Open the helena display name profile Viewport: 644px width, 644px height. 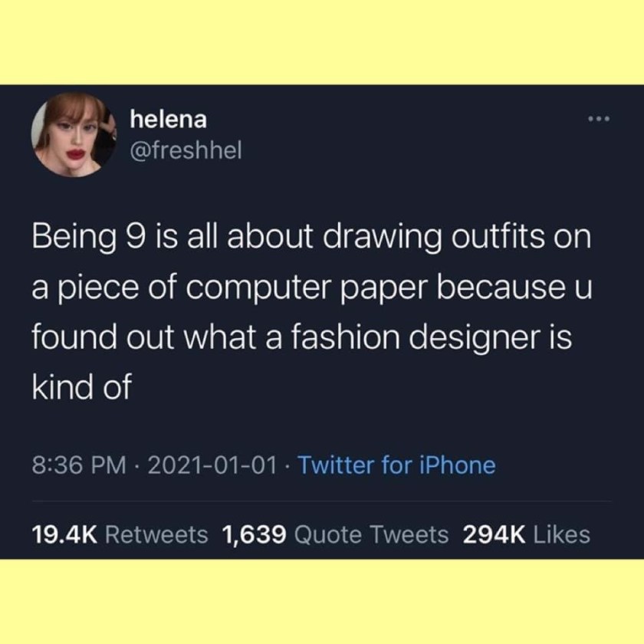pyautogui.click(x=169, y=120)
